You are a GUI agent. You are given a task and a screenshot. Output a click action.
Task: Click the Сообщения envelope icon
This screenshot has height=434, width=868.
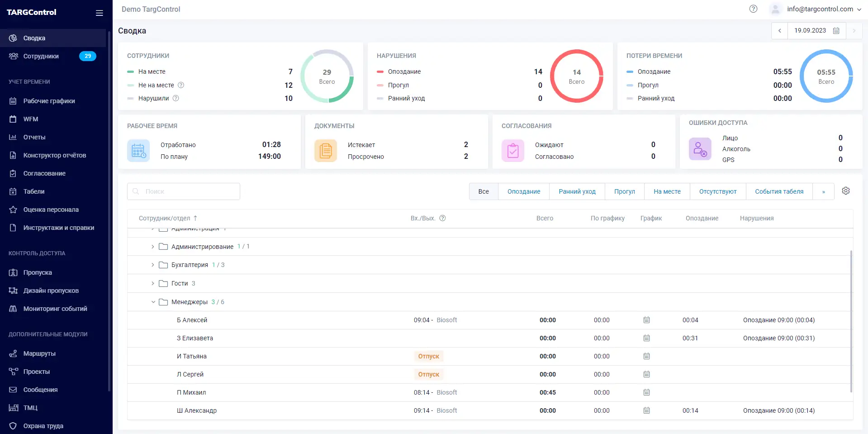point(13,390)
